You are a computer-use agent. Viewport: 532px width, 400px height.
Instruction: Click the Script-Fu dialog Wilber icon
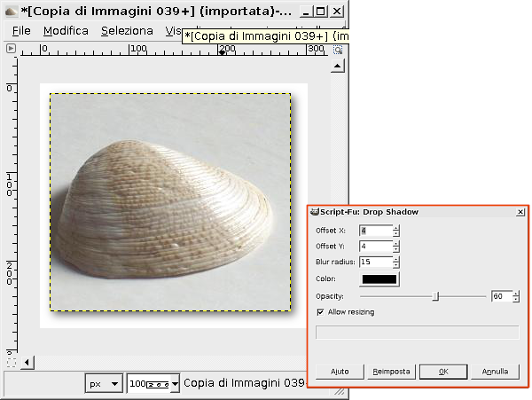tap(314, 212)
